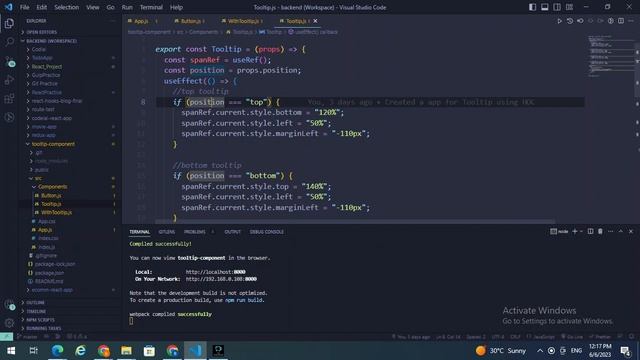Viewport: 640px width, 360px height.
Task: Click the split editor icon in editor toolbar
Action: coord(620,21)
